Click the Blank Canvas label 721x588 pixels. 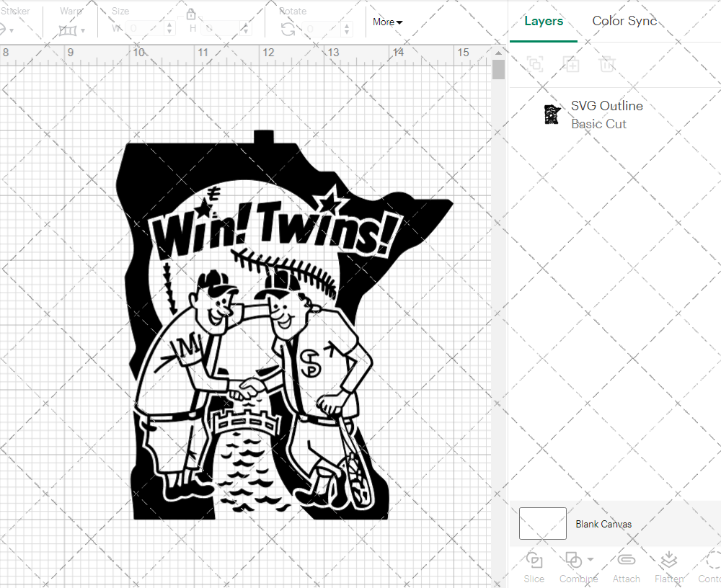pos(603,524)
